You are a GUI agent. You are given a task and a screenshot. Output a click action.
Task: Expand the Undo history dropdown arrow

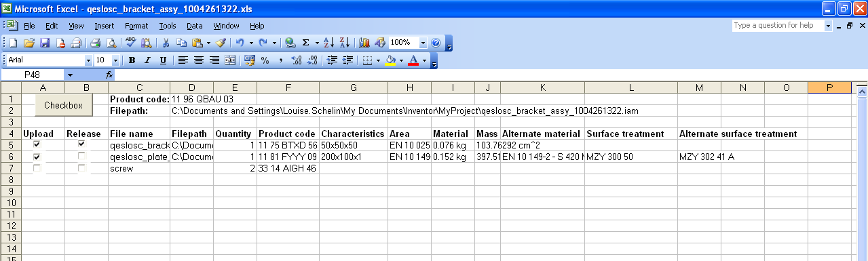click(251, 43)
